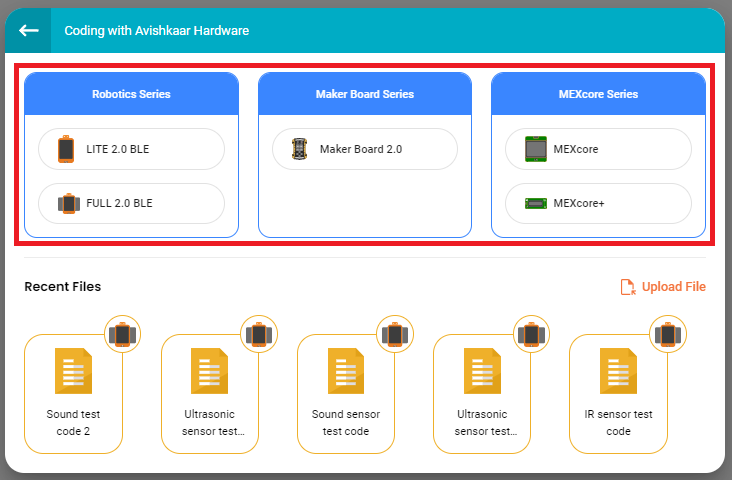The width and height of the screenshot is (732, 480).
Task: Open the Sound test code 2 document icon
Action: pyautogui.click(x=73, y=371)
